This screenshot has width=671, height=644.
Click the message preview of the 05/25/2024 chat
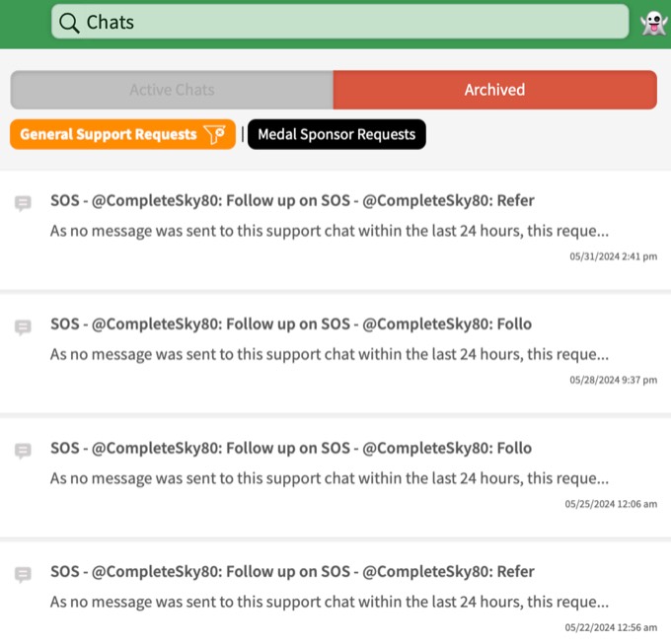coord(329,478)
